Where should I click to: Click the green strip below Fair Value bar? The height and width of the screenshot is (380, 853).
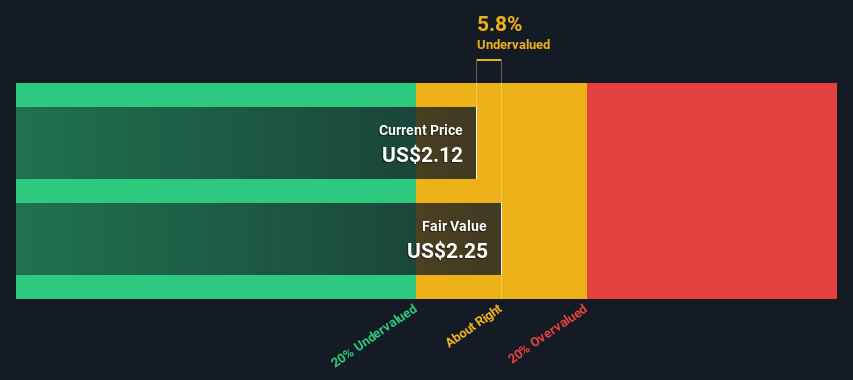tap(216, 286)
